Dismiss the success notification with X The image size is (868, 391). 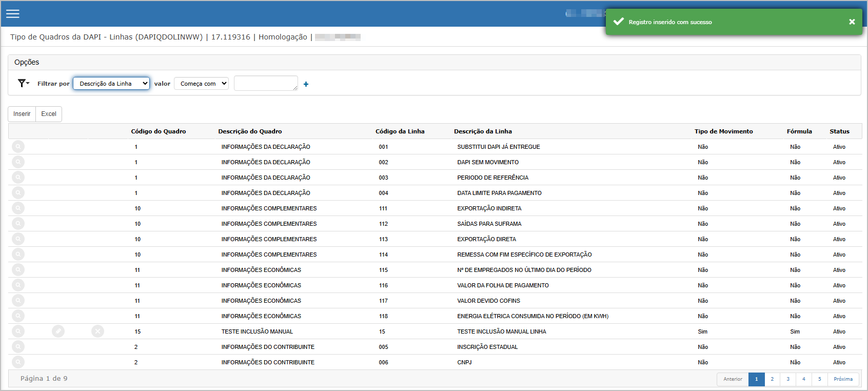(852, 22)
